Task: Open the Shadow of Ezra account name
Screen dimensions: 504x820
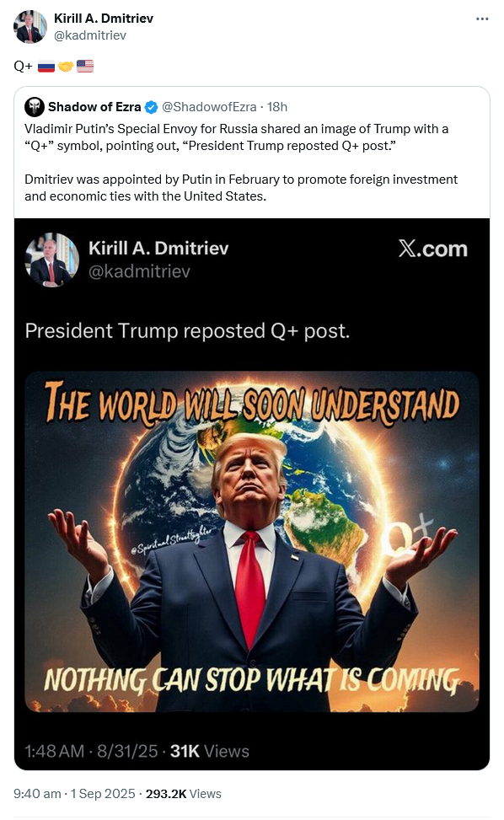Action: [94, 107]
